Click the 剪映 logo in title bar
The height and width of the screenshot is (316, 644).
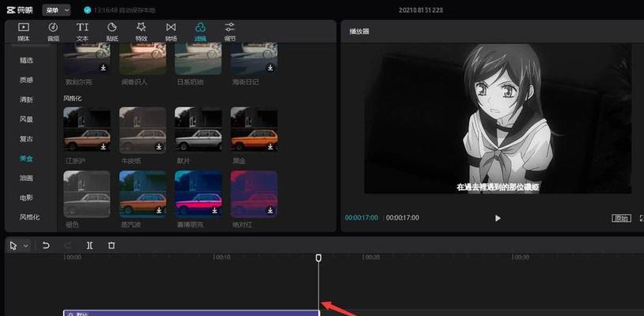click(20, 9)
